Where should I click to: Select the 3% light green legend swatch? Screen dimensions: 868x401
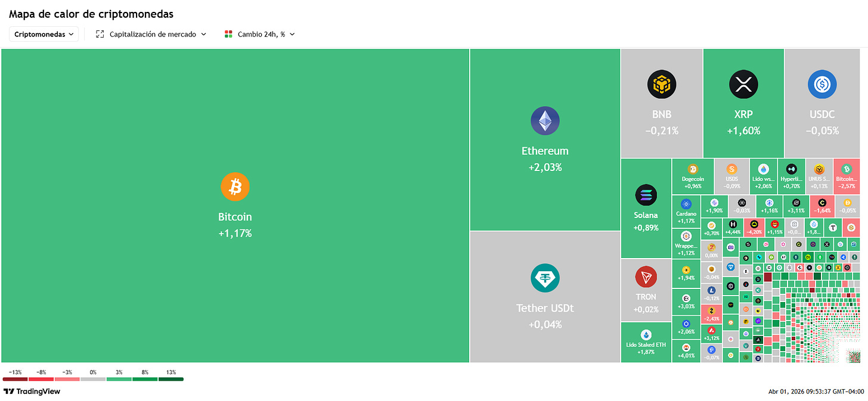119,379
